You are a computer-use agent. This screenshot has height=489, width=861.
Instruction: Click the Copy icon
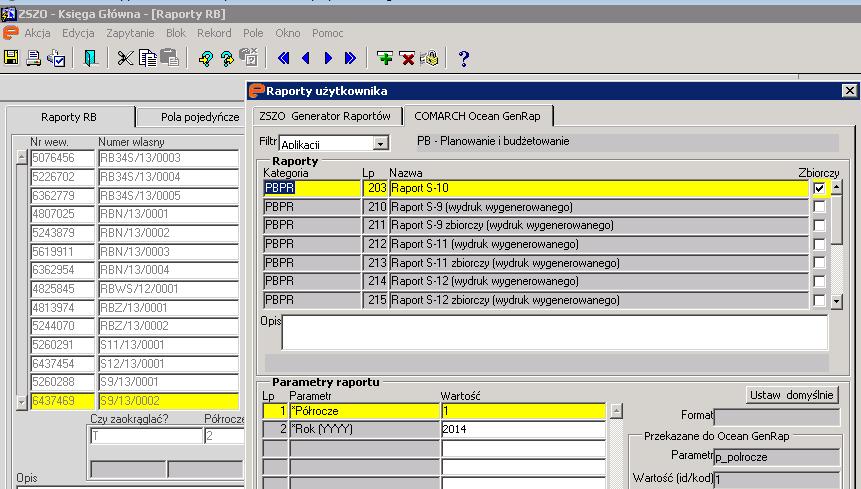(x=147, y=58)
